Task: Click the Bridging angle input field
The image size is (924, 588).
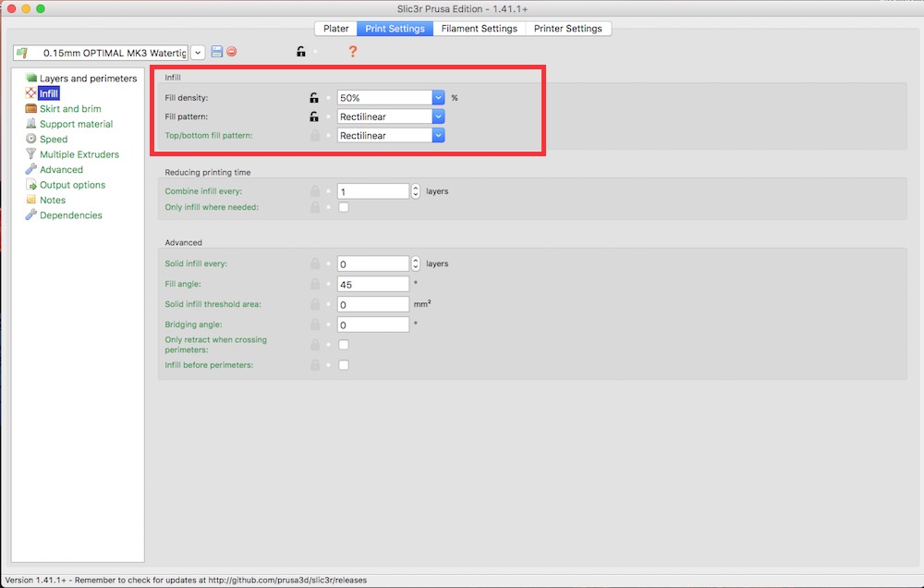Action: tap(373, 325)
